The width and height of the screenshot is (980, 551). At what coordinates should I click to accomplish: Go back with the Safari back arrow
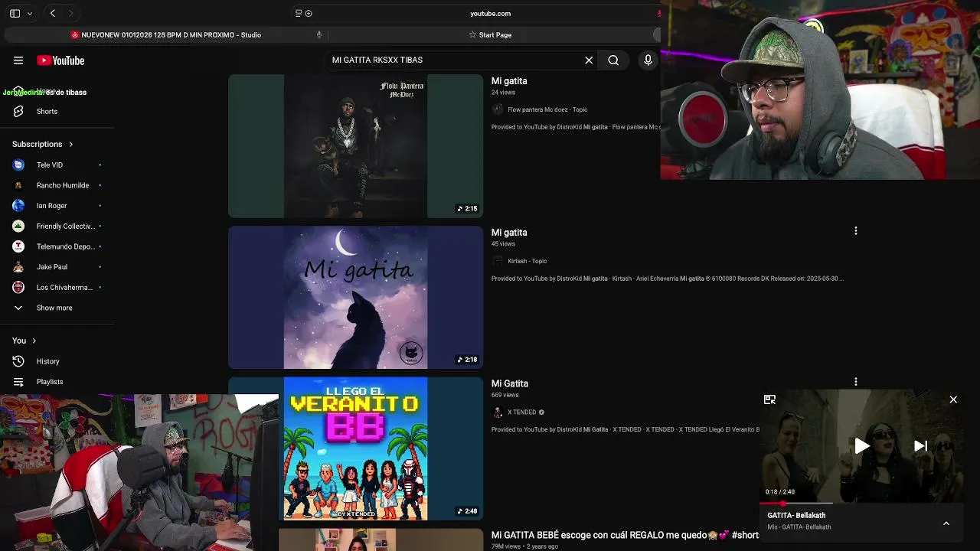(53, 13)
